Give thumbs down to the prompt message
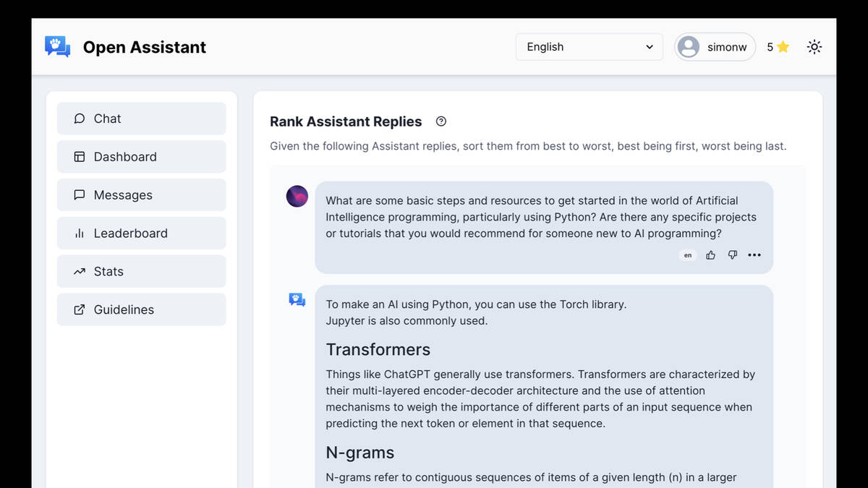Screen dimensions: 868x488 click(x=733, y=255)
